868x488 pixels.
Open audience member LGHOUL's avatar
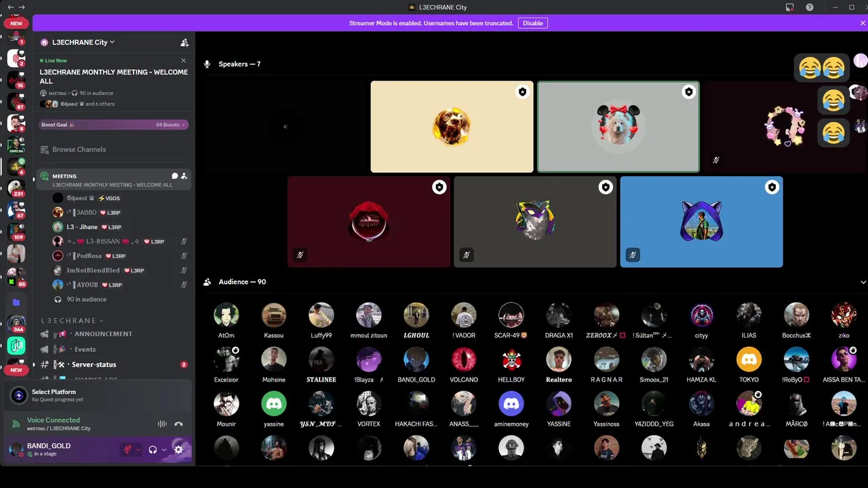pos(416,315)
